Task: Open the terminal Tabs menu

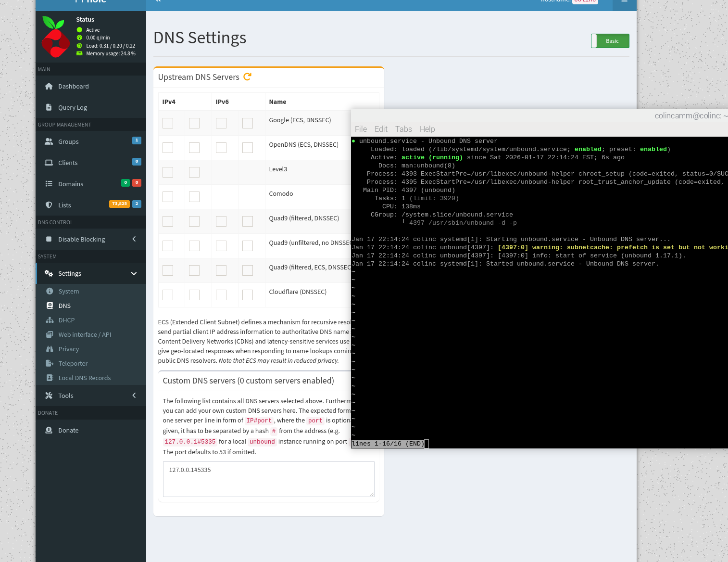Action: point(403,129)
